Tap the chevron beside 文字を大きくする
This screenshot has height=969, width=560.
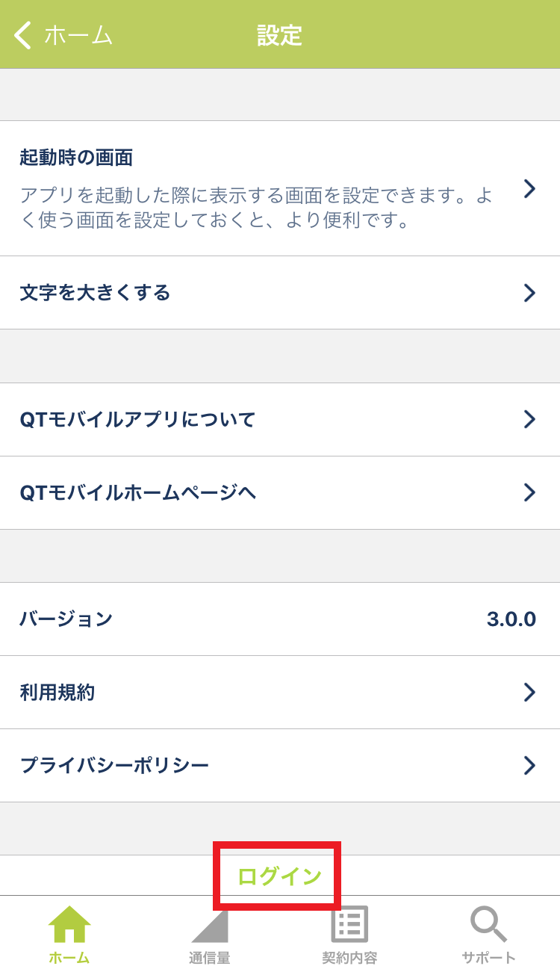coord(529,293)
